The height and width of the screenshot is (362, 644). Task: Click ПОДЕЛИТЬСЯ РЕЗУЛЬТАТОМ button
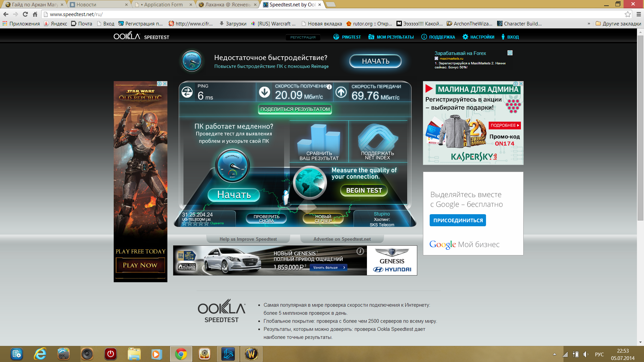click(295, 109)
